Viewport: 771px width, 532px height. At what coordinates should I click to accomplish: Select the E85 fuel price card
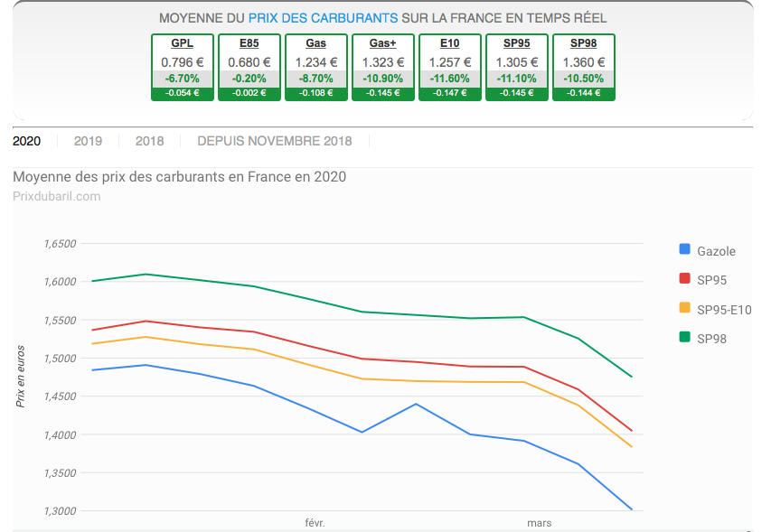pyautogui.click(x=249, y=68)
